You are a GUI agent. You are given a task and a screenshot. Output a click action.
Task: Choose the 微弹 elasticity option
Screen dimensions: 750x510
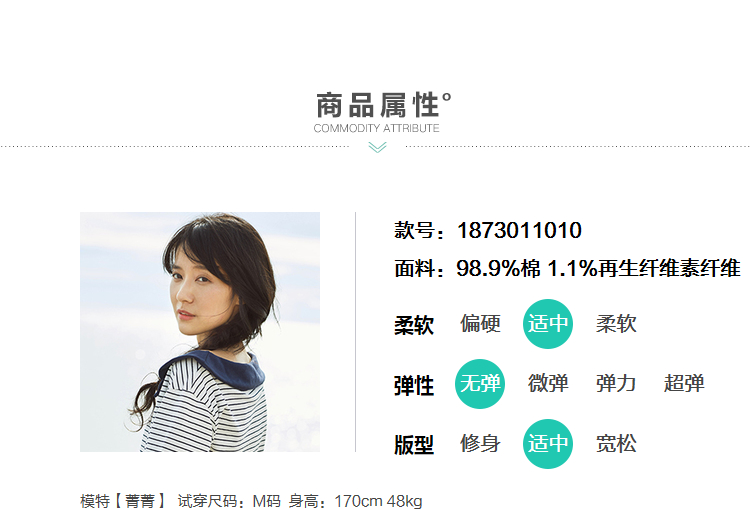pos(548,384)
